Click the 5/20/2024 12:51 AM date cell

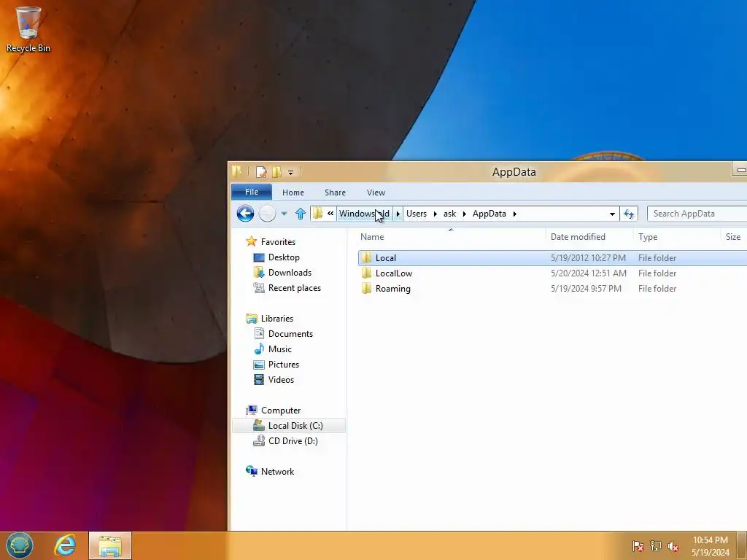pos(589,273)
